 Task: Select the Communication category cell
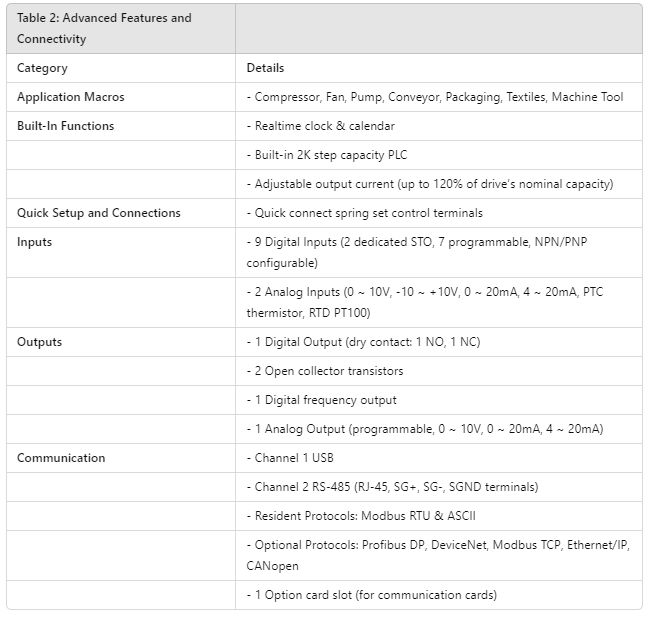[x=60, y=458]
